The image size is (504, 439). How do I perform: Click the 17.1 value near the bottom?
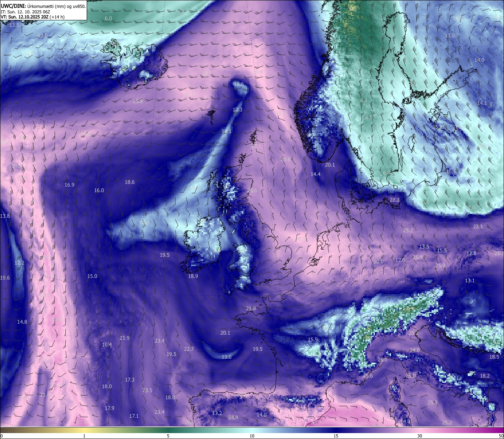click(x=134, y=416)
